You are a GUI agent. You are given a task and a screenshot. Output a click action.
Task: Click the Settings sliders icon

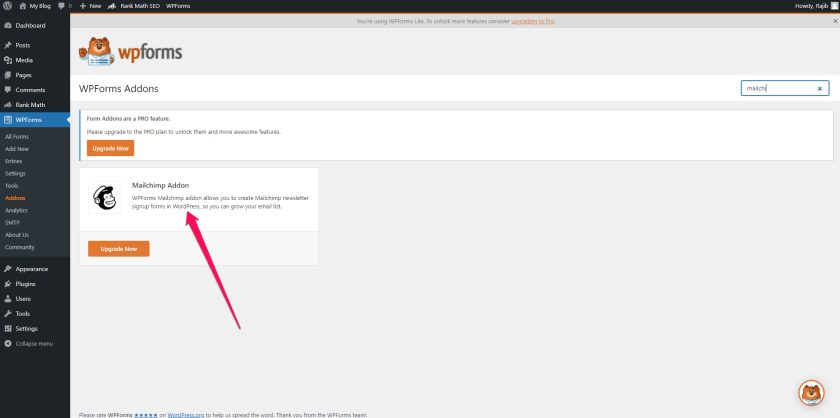point(8,329)
